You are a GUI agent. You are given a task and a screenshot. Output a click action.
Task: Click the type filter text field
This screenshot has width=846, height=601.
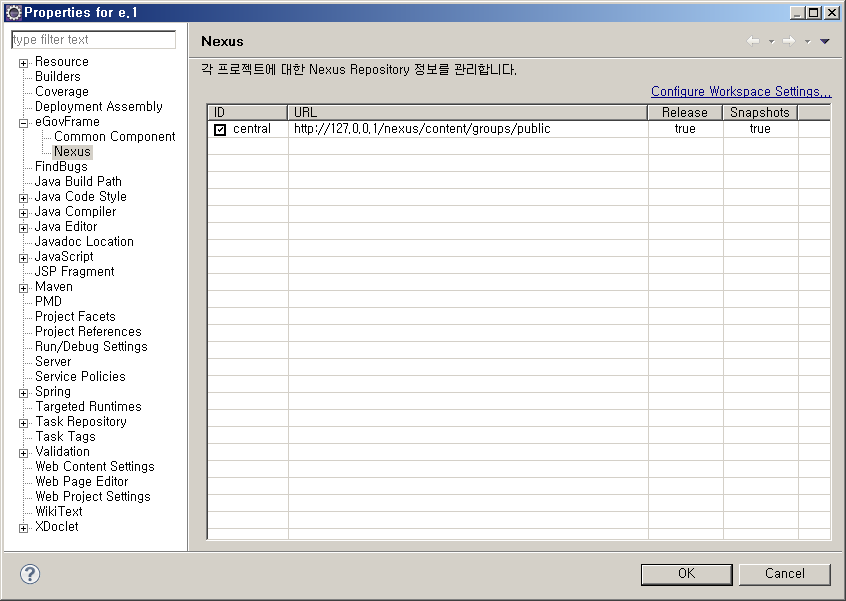click(93, 39)
